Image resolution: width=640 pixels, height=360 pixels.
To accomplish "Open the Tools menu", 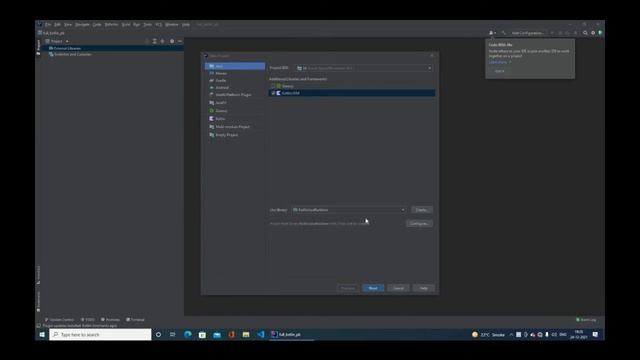I will (147, 24).
